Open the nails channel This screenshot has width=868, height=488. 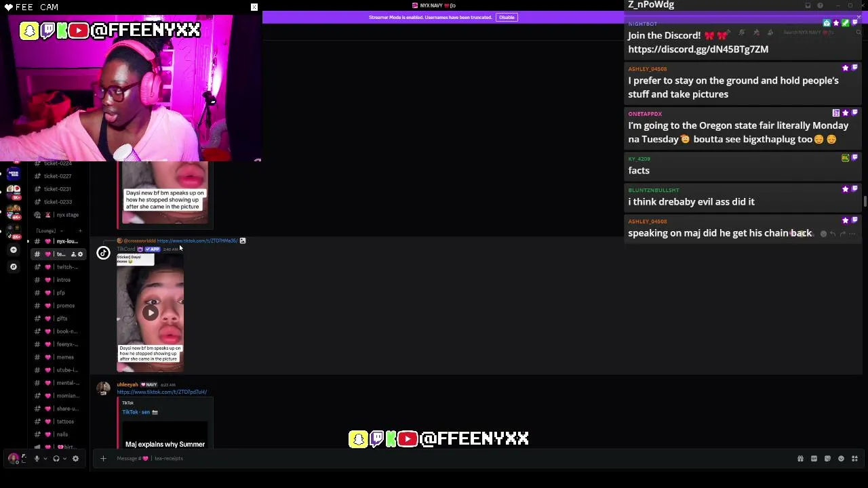click(58, 434)
